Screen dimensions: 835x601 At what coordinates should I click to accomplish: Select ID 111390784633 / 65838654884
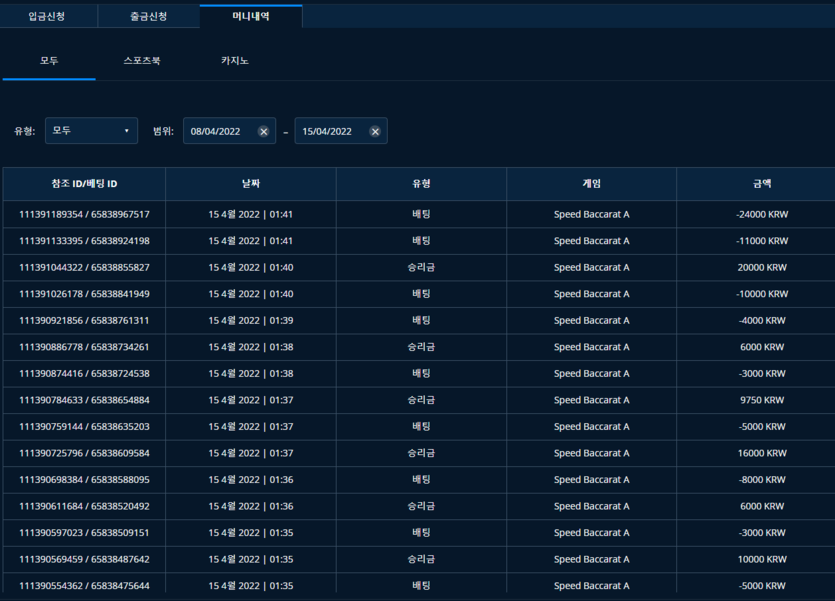(84, 400)
